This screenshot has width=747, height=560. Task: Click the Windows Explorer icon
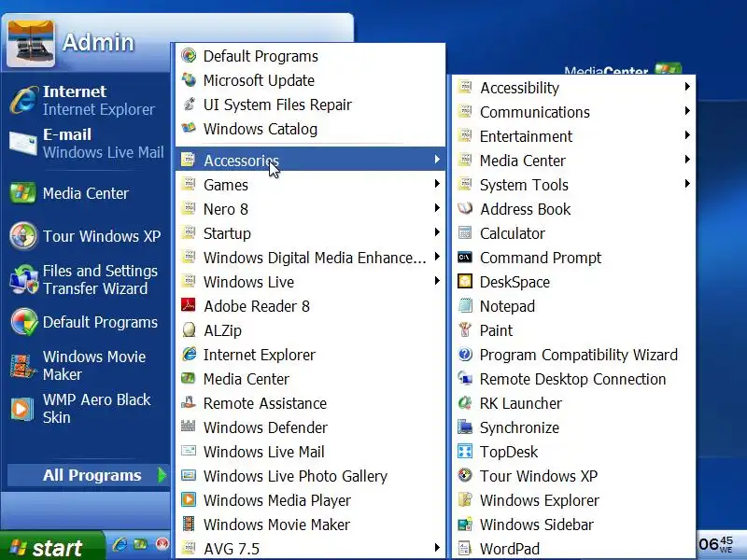point(465,500)
